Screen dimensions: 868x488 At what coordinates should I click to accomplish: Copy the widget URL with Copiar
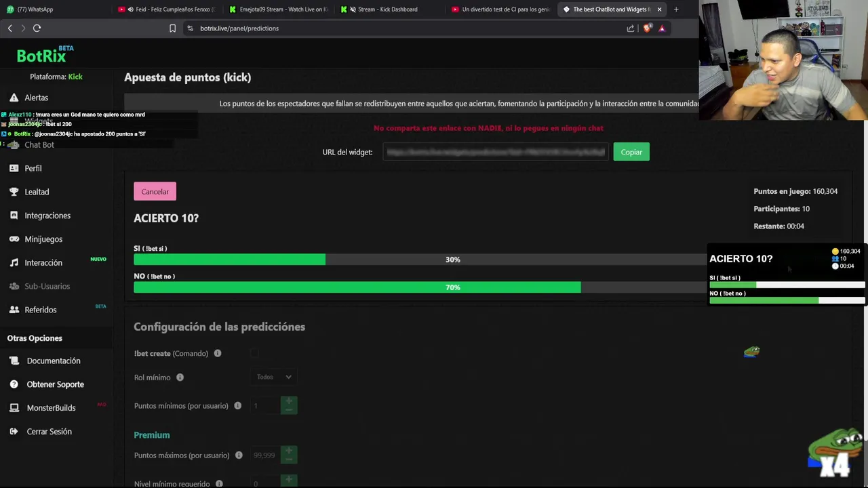tap(631, 152)
